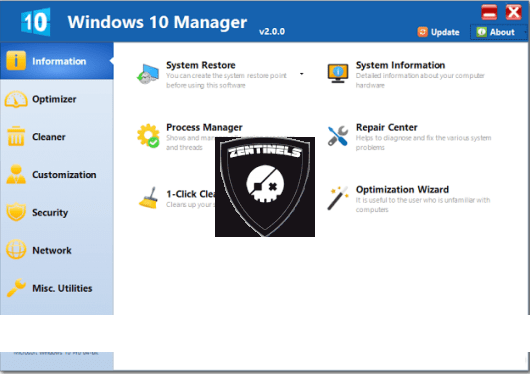Go to the Customization section
Image resolution: width=530 pixels, height=374 pixels.
click(x=57, y=174)
